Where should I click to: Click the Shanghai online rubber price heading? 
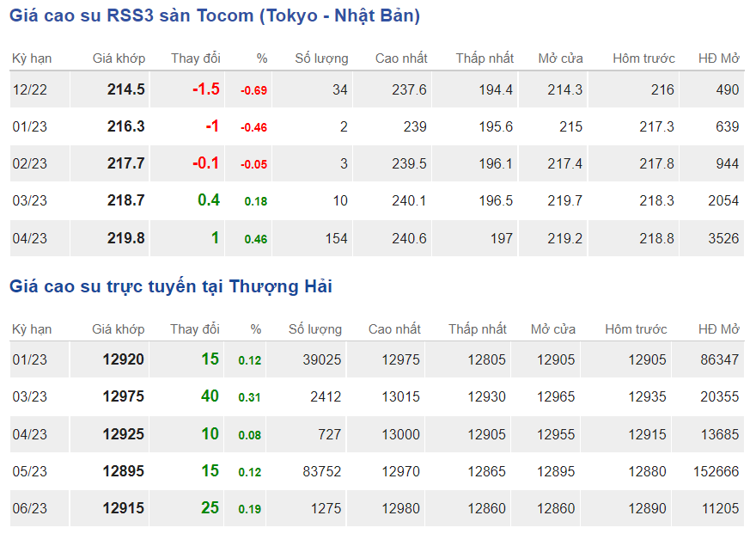pyautogui.click(x=171, y=287)
